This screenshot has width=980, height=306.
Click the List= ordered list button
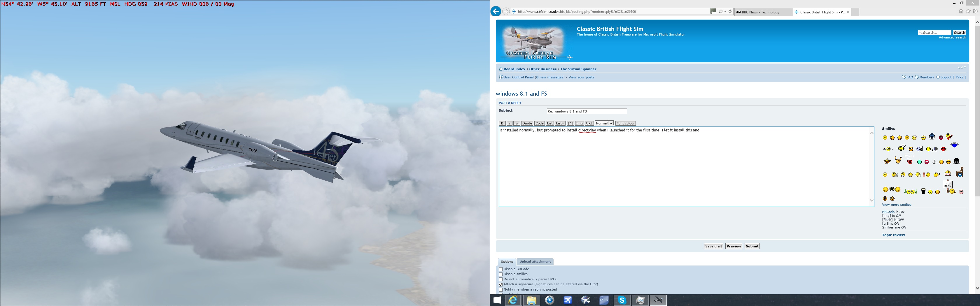click(x=560, y=123)
